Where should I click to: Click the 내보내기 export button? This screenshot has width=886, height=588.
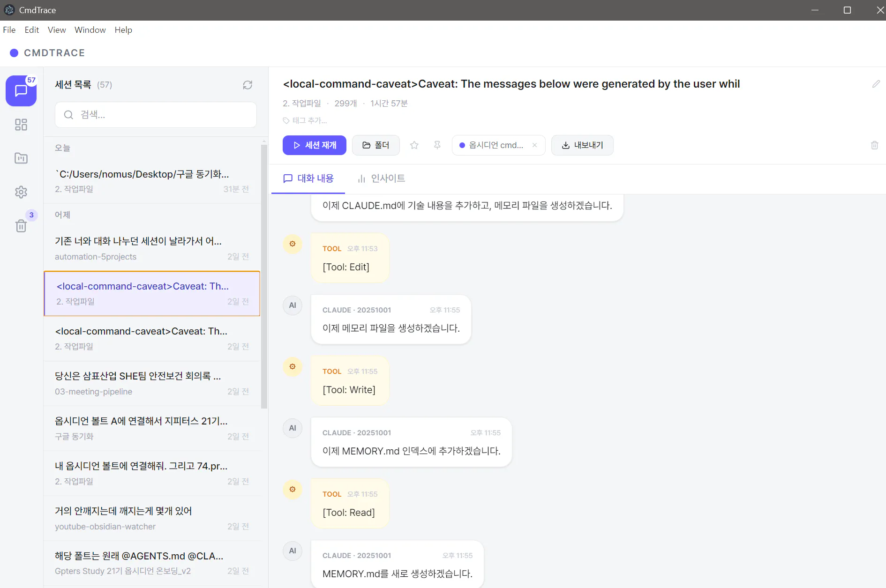pyautogui.click(x=582, y=145)
